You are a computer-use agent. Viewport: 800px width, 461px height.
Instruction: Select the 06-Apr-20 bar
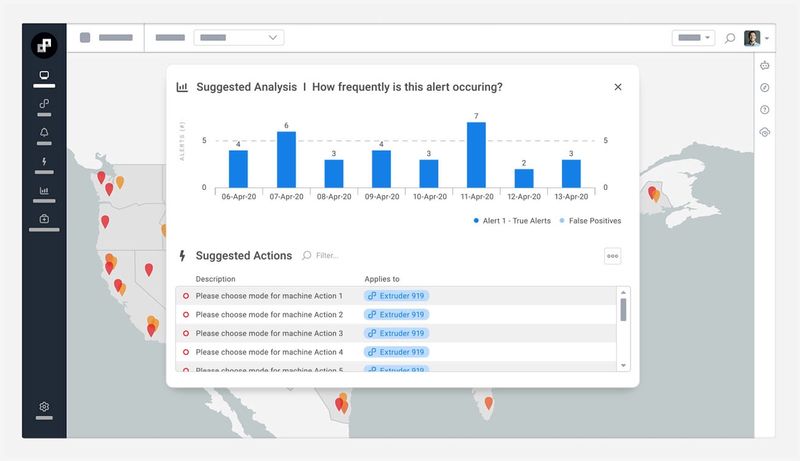point(238,169)
